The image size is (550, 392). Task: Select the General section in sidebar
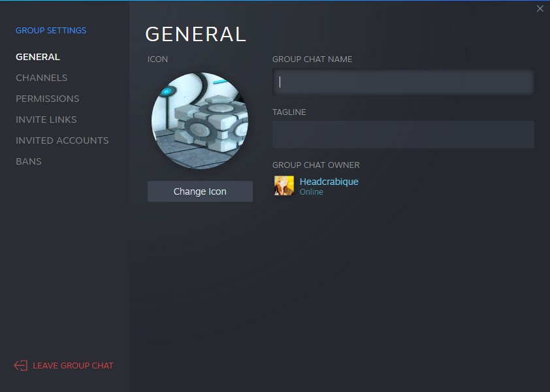[x=37, y=57]
